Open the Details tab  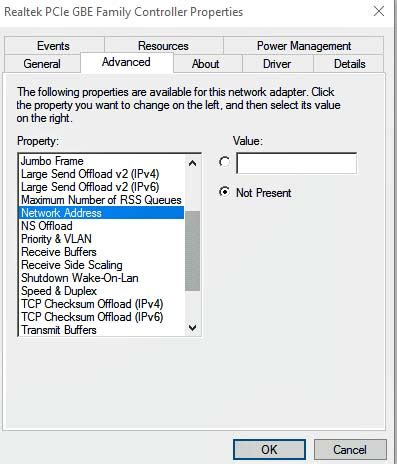point(349,63)
